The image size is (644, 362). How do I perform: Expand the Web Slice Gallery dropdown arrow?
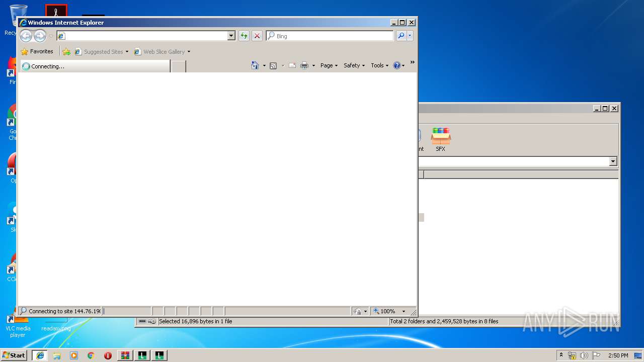click(189, 51)
